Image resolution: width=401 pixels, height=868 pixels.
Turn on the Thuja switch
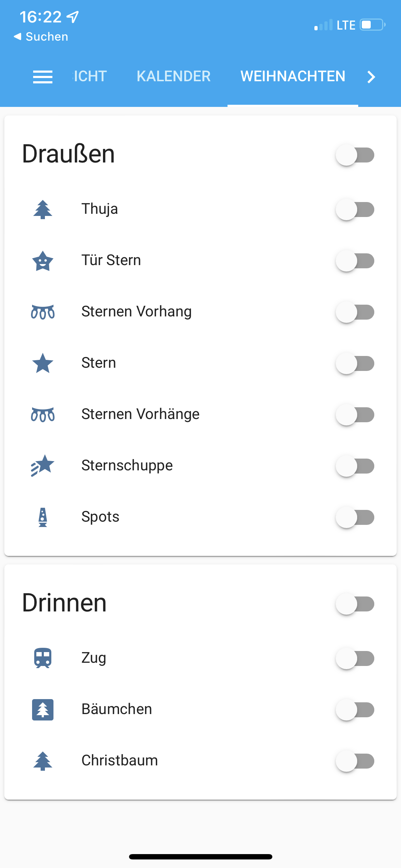[355, 210]
